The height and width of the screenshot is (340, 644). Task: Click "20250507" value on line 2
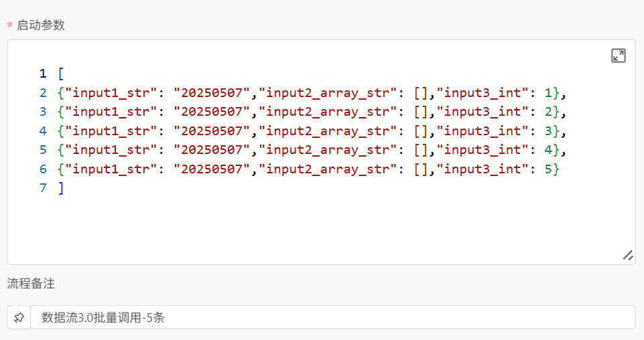pos(212,92)
